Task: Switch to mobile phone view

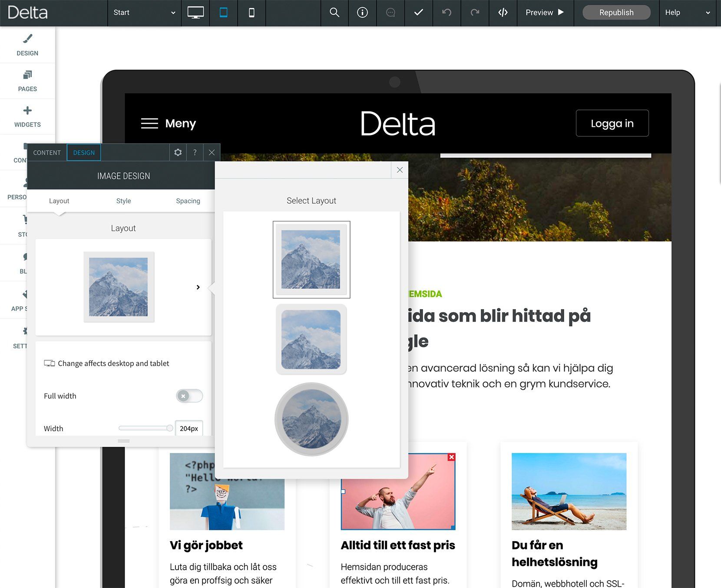Action: [x=251, y=13]
